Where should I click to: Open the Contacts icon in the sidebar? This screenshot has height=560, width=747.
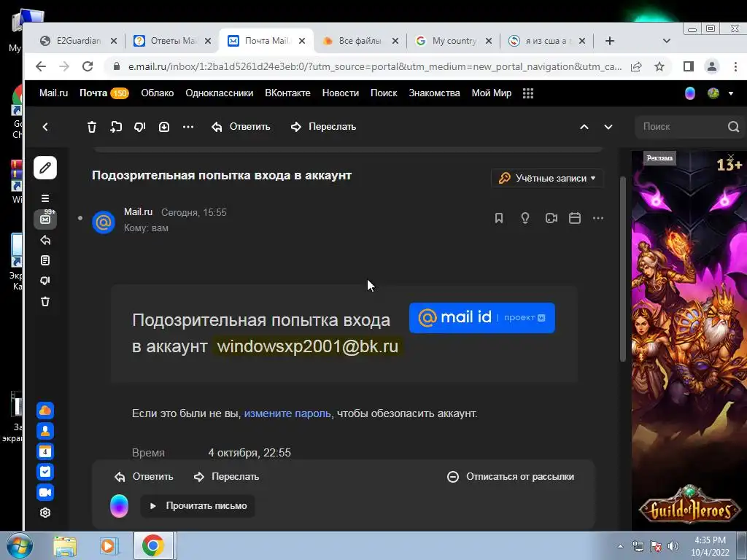click(45, 431)
